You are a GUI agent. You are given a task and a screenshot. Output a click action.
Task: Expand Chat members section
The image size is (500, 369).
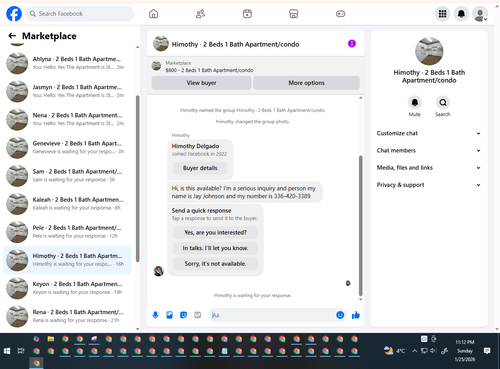coord(429,150)
